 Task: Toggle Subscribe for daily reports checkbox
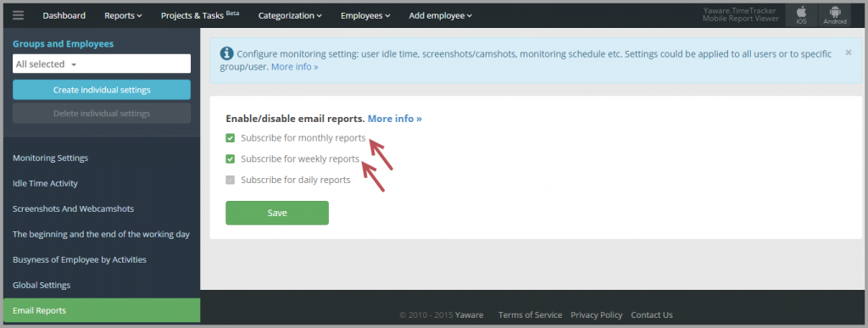[231, 180]
